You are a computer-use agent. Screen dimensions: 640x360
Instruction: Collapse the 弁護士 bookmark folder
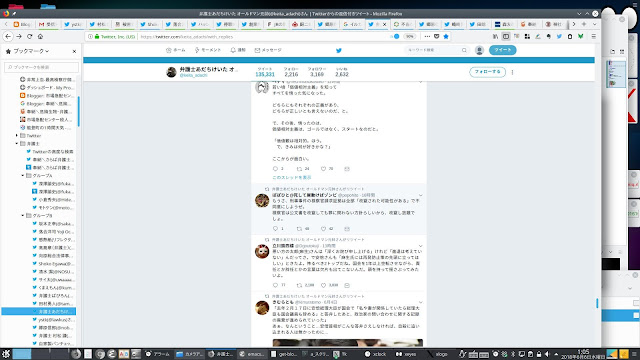17,144
